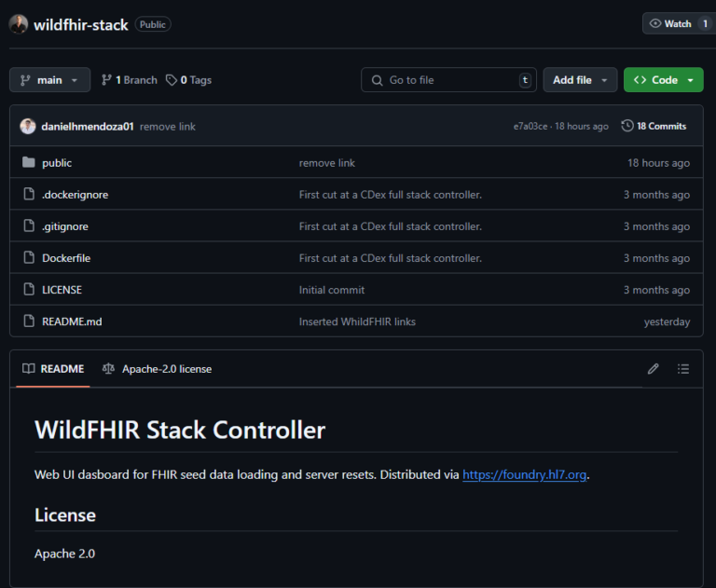The width and height of the screenshot is (716, 588).
Task: Open the public folder
Action: [57, 163]
